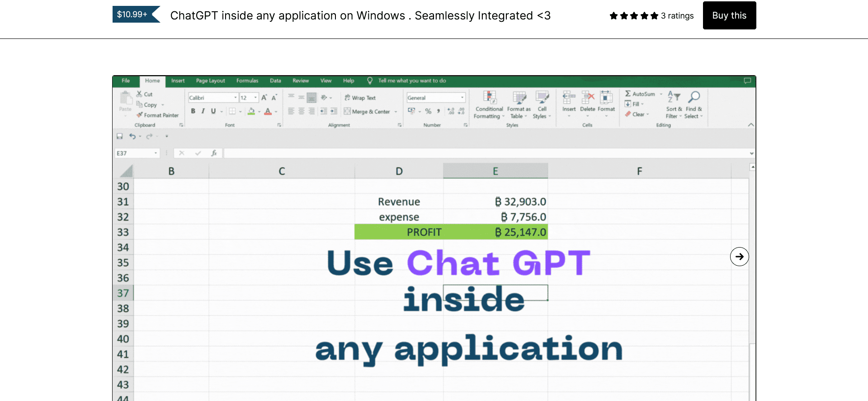Switch to the Page Layout tab
Viewport: 868px width, 401px height.
(210, 81)
